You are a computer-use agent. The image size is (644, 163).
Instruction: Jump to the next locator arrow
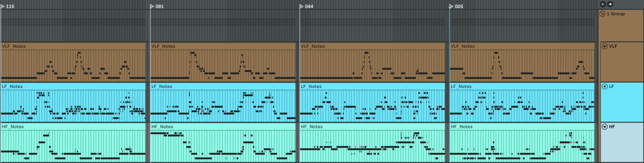[x=610, y=4]
